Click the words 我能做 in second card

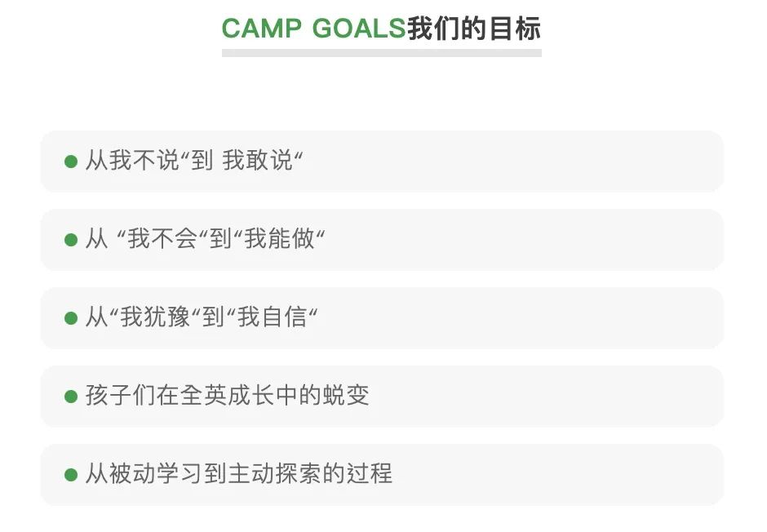click(279, 238)
